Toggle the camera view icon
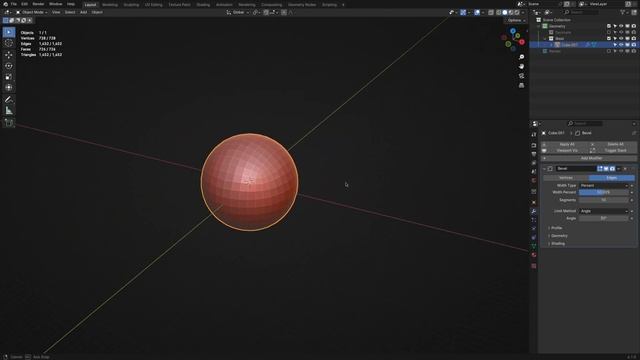 pyautogui.click(x=521, y=76)
